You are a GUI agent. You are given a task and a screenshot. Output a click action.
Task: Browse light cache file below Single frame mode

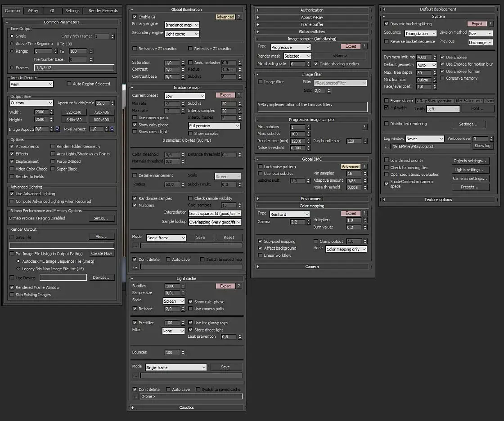[x=135, y=376]
